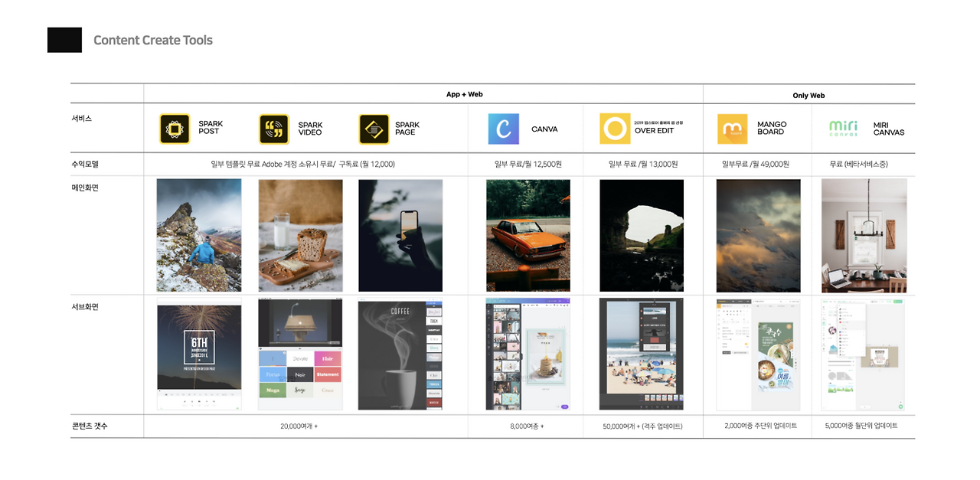Click the black square beside the title
Image resolution: width=980 pixels, height=480 pixels.
pyautogui.click(x=64, y=40)
